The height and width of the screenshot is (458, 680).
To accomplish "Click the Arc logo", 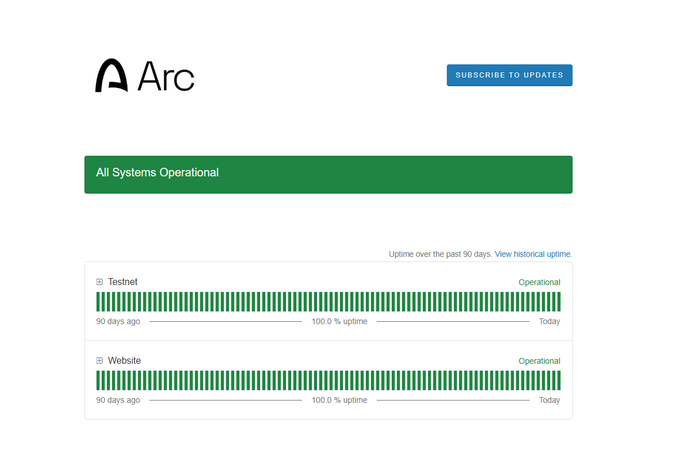I will pyautogui.click(x=144, y=75).
